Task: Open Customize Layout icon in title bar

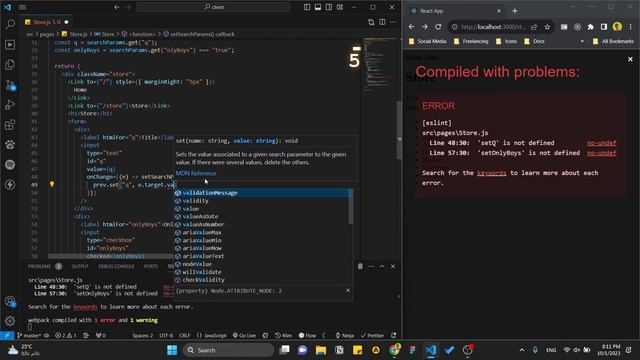Action: click(x=340, y=7)
